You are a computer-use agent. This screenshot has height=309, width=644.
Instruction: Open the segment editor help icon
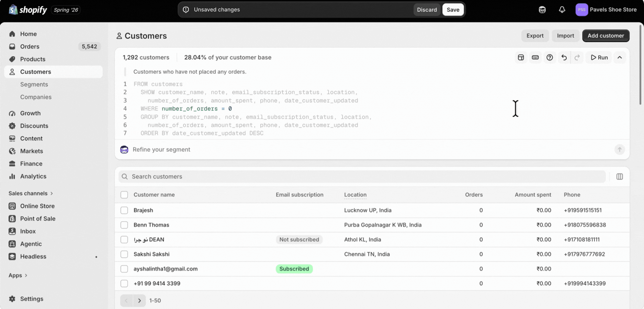550,57
